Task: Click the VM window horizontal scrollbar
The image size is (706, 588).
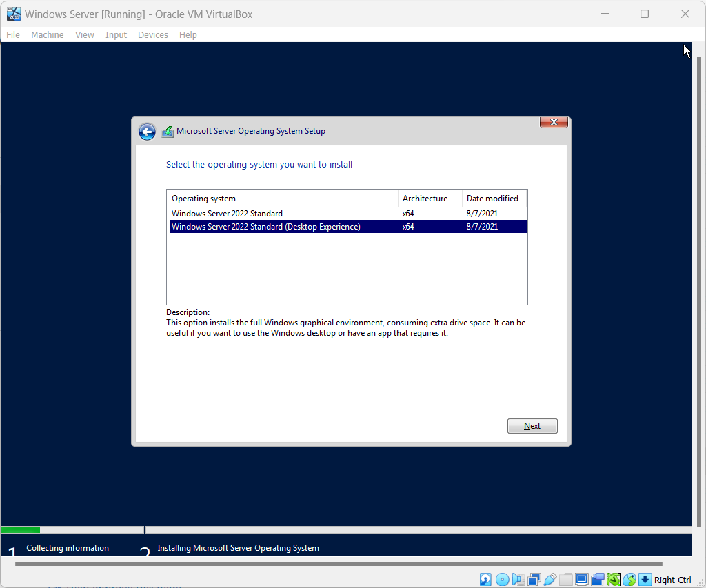Action: (339, 564)
